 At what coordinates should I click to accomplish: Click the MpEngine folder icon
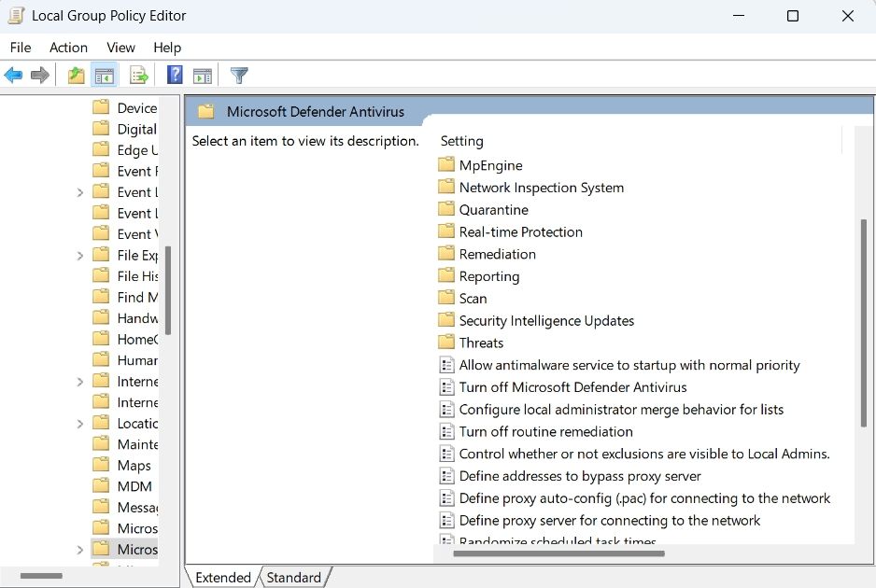[x=445, y=164]
